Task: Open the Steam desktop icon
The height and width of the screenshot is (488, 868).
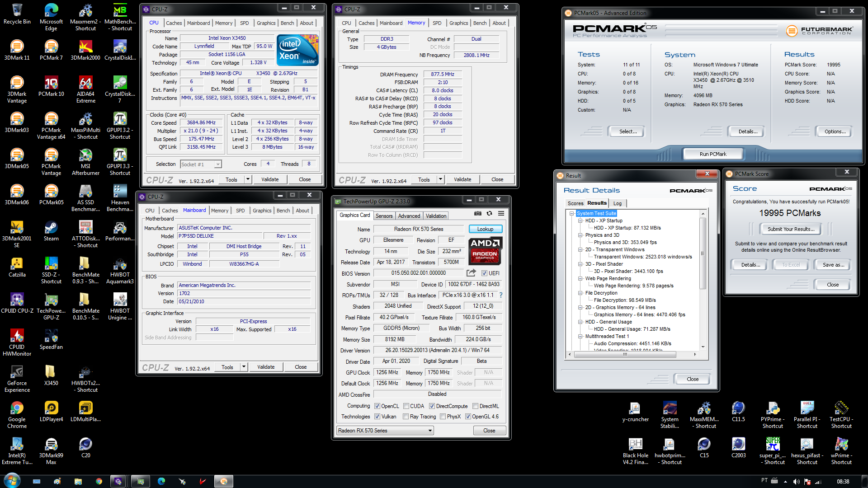Action: 51,231
